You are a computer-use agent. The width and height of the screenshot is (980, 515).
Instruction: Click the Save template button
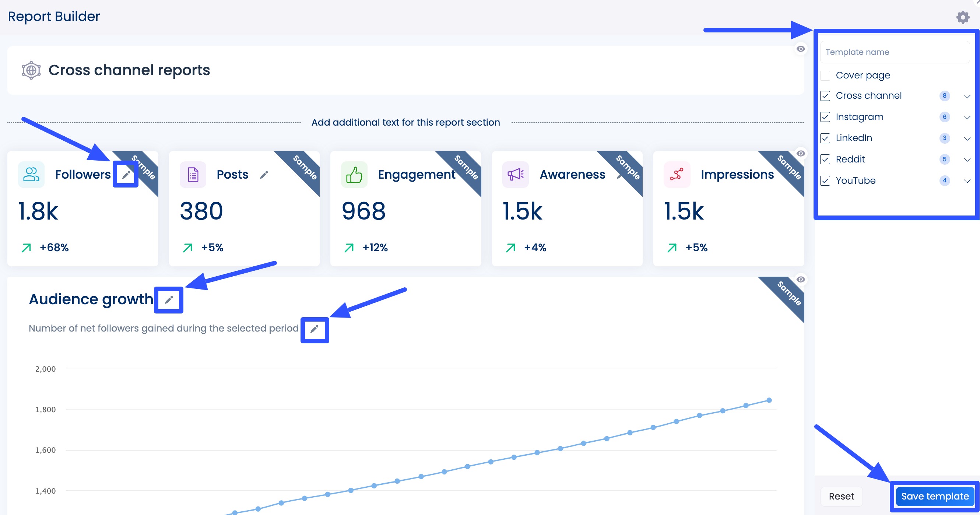(934, 496)
